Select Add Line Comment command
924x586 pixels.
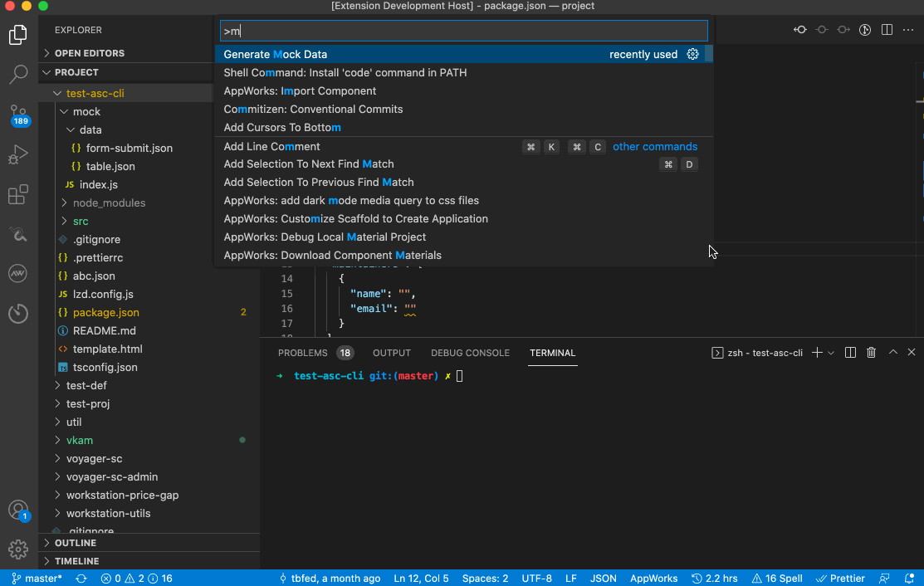[464, 146]
